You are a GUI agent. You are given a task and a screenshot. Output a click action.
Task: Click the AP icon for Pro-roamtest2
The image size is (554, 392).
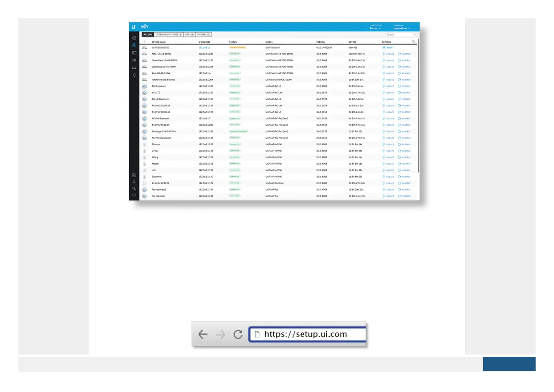144,189
